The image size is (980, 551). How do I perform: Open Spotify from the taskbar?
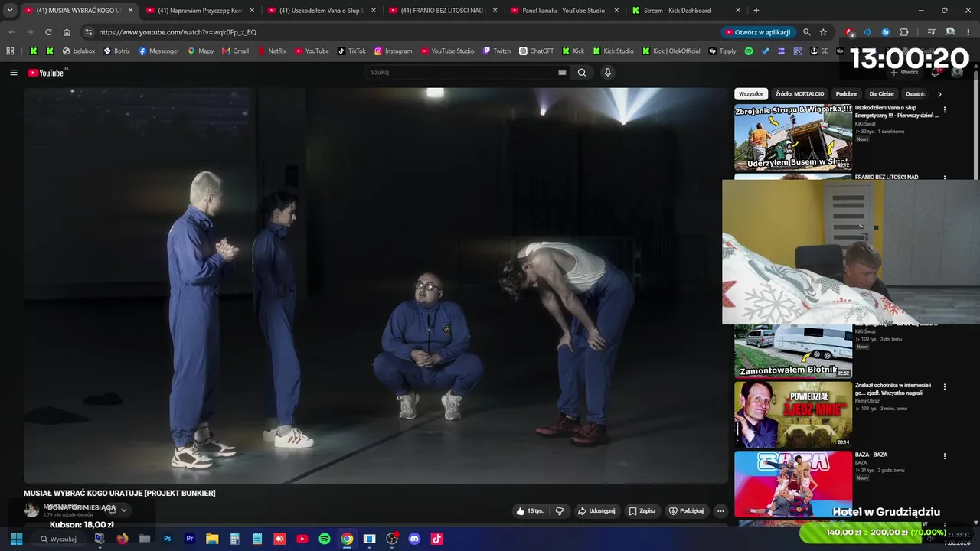[x=325, y=539]
